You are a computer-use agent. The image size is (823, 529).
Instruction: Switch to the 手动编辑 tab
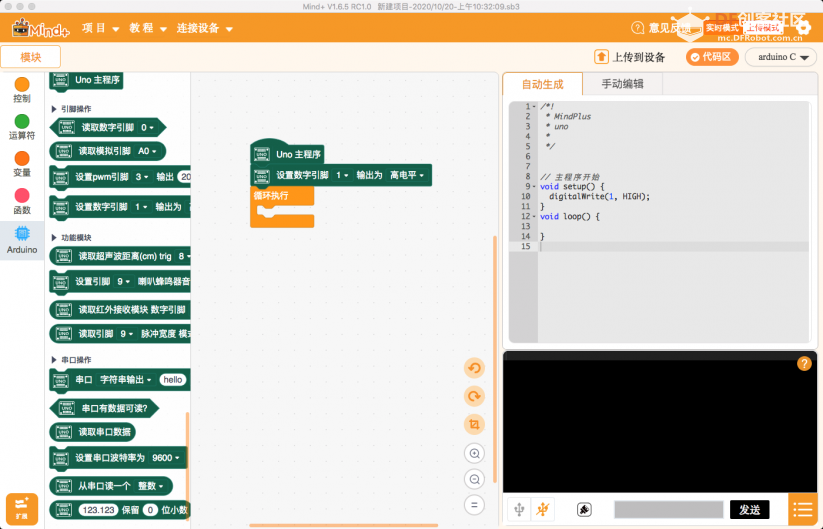coord(622,84)
